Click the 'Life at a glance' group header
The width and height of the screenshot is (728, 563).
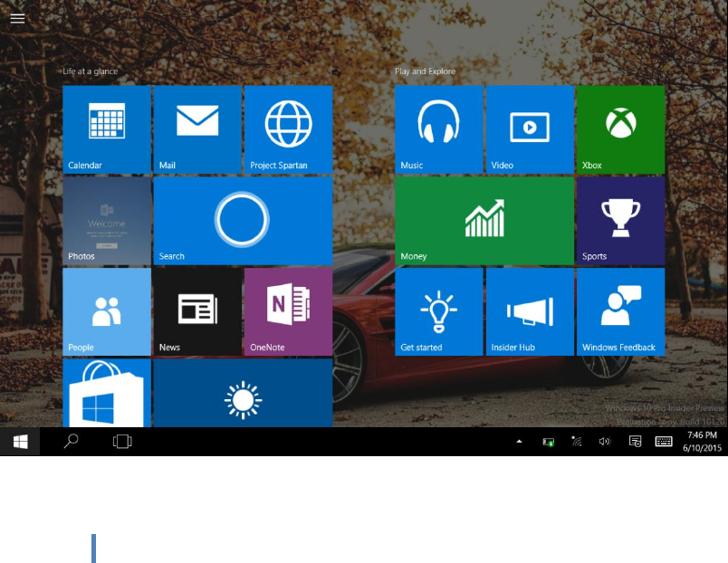point(90,71)
